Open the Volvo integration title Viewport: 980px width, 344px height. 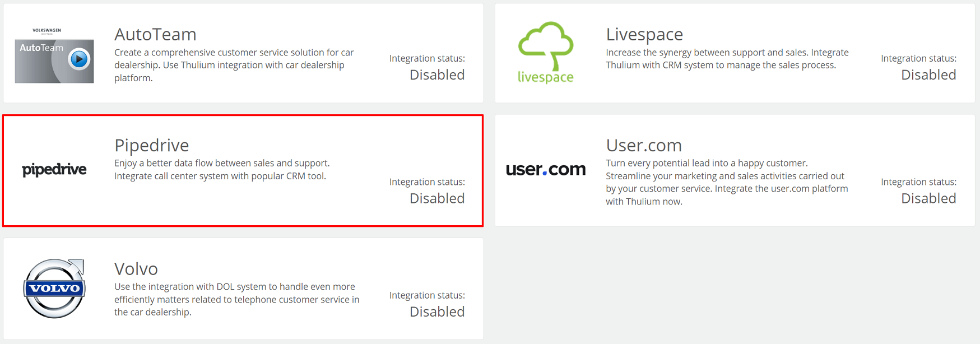point(136,269)
